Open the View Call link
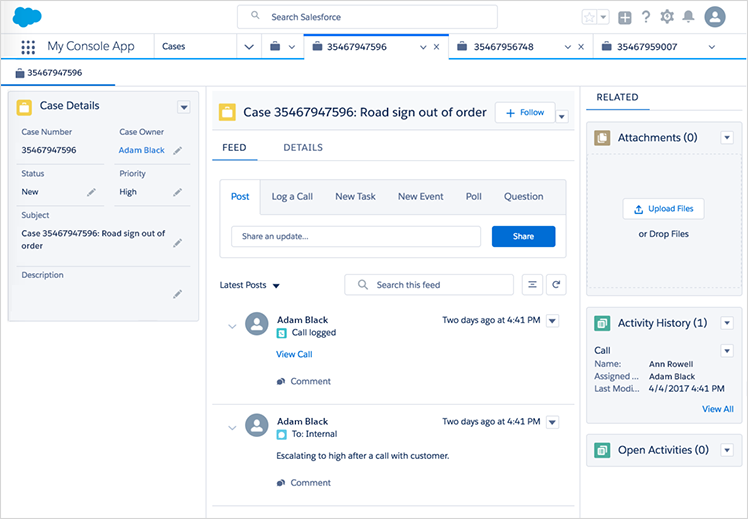 point(294,354)
